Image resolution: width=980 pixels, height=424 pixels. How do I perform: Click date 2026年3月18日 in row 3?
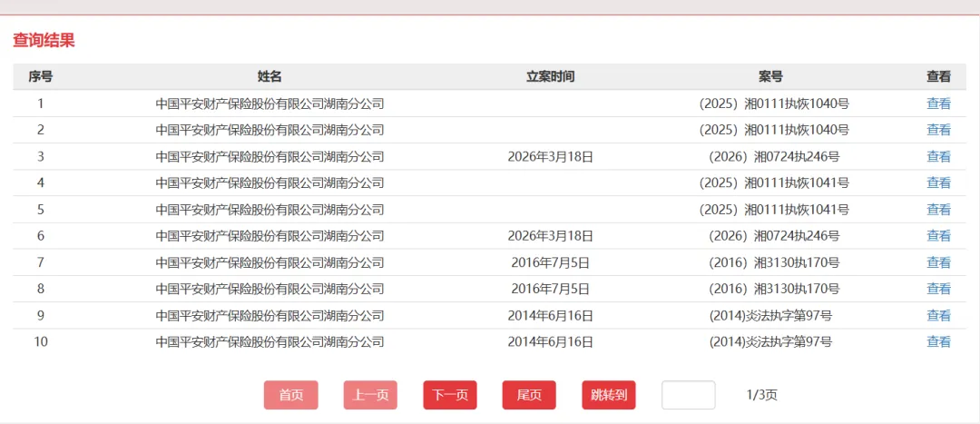click(x=550, y=157)
